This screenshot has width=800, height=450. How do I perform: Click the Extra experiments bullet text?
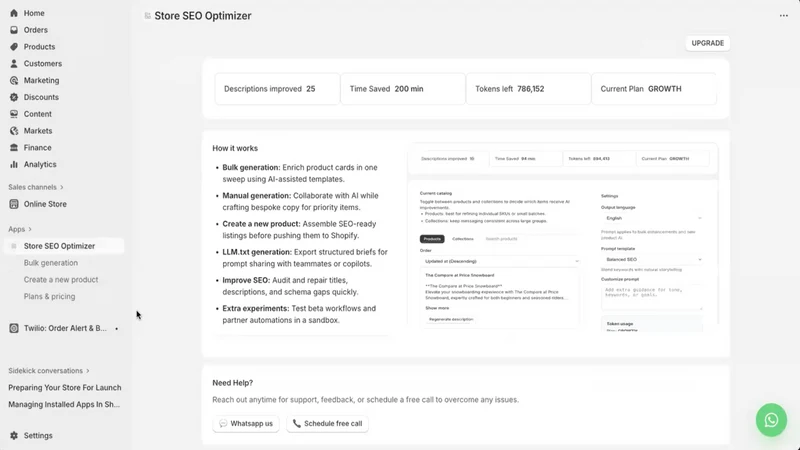click(299, 314)
